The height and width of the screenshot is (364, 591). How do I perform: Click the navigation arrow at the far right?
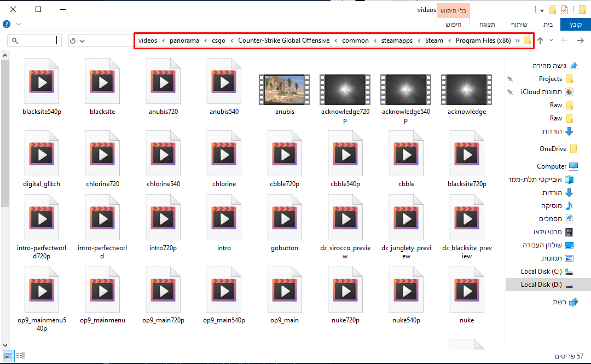click(x=581, y=41)
